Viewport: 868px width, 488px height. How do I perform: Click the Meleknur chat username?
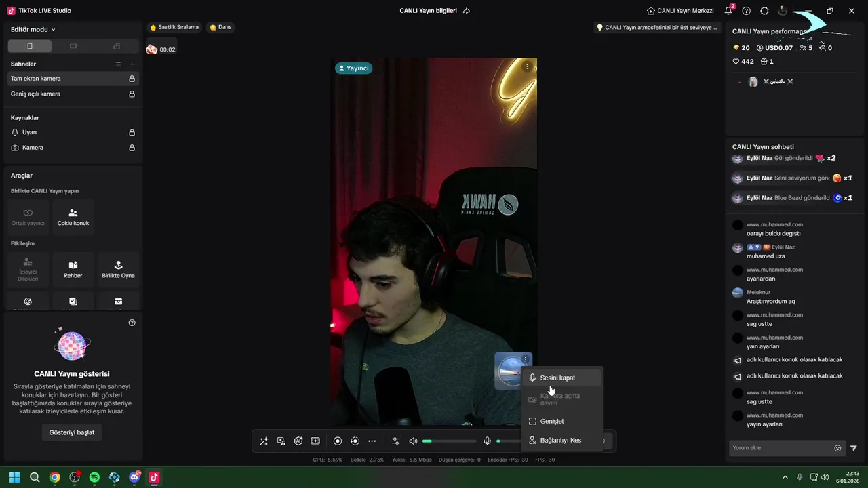point(759,292)
